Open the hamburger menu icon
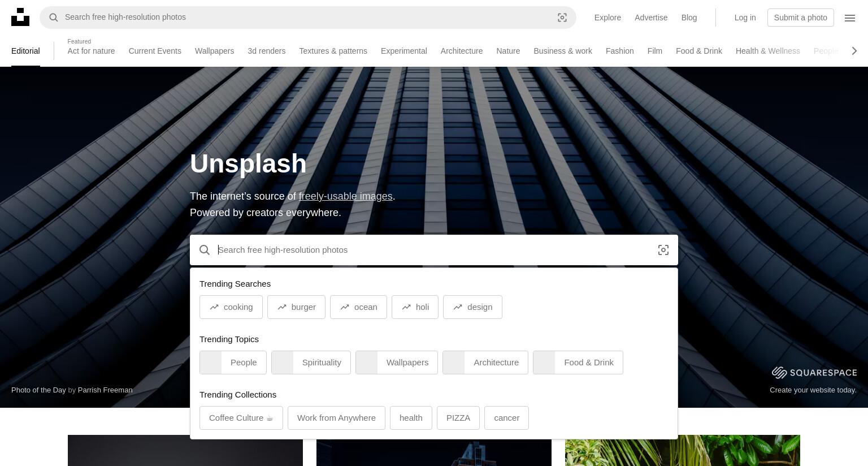This screenshot has width=868, height=466. click(850, 18)
